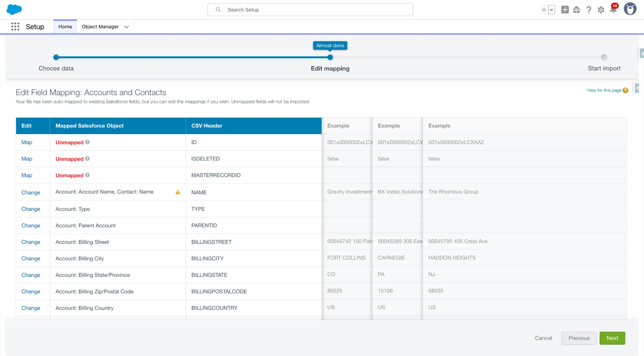Click the warning icon on NAME row

coord(178,192)
